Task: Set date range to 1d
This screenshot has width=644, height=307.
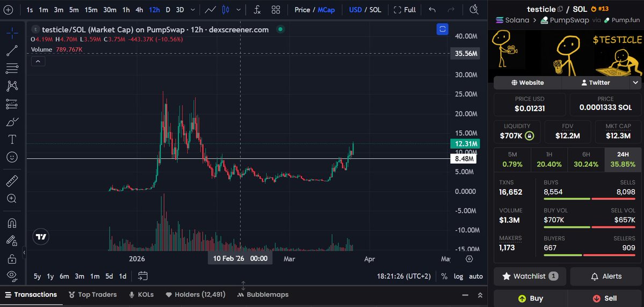Action: 122,276
